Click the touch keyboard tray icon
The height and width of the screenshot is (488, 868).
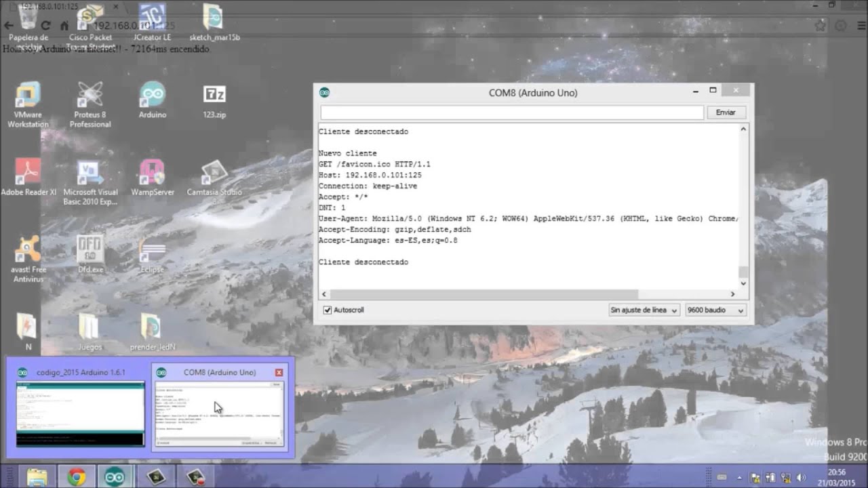(722, 477)
